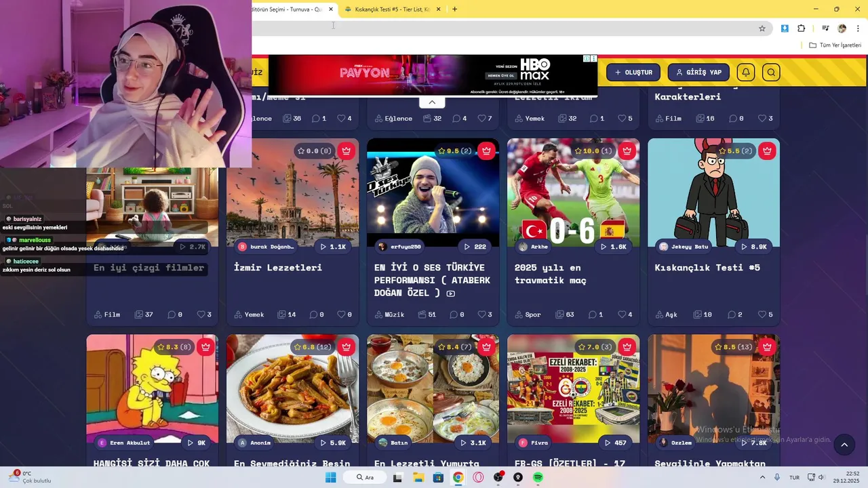Open File Explorer from the taskbar
The height and width of the screenshot is (488, 868).
418,478
